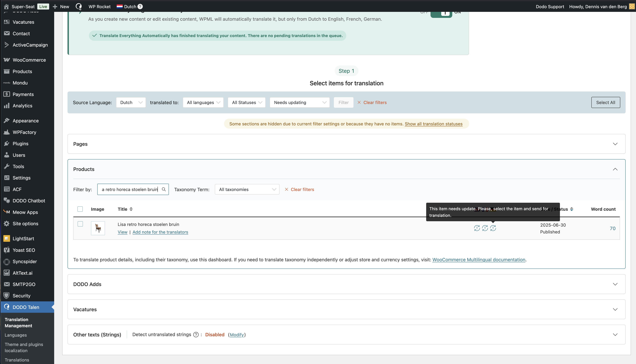
Task: Click Modify link for string detection
Action: 237,334
